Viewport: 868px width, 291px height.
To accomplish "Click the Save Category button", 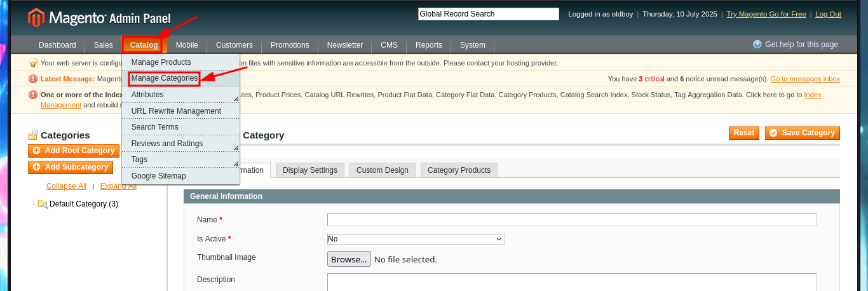I will 803,133.
